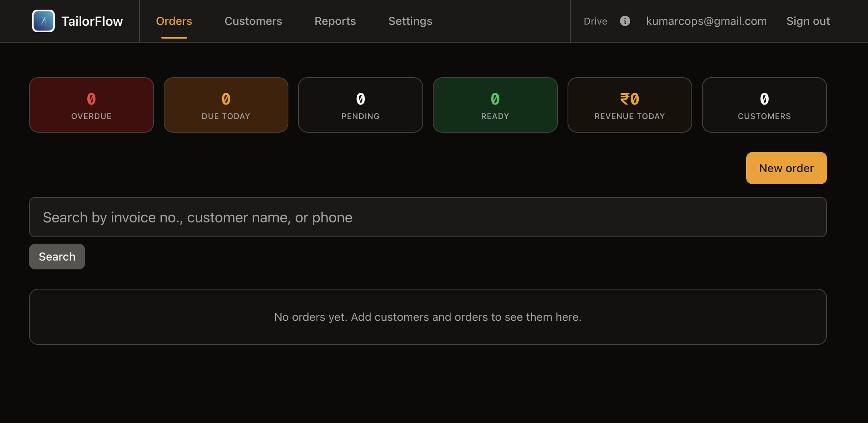Click the kumarcops@gmail.com account email
Viewport: 868px width, 423px height.
coord(706,21)
